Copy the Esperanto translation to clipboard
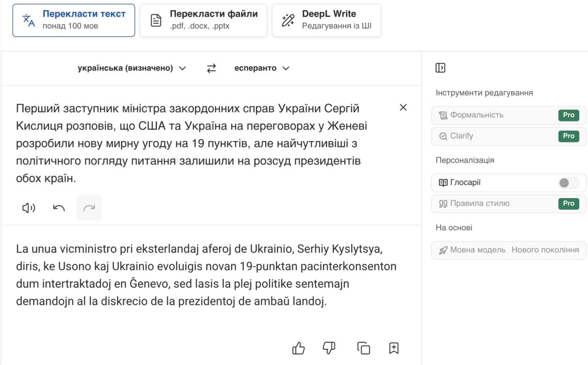588x365 pixels. click(364, 348)
